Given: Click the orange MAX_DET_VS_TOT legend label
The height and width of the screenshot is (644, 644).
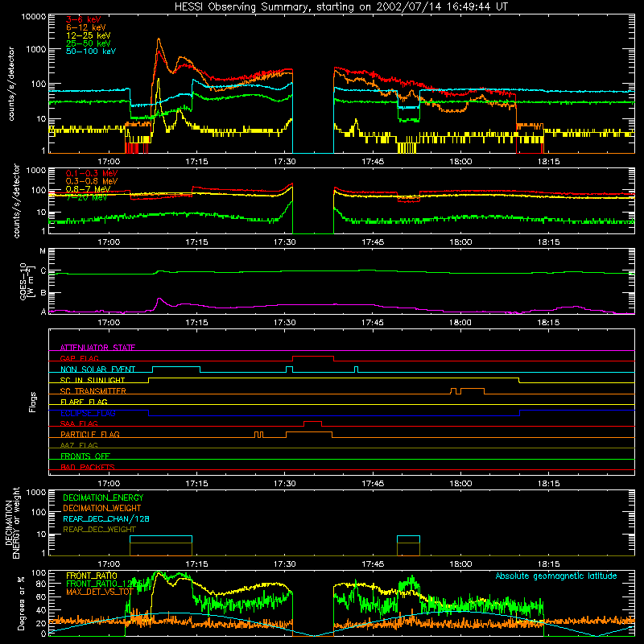Looking at the screenshot, I should (x=100, y=592).
